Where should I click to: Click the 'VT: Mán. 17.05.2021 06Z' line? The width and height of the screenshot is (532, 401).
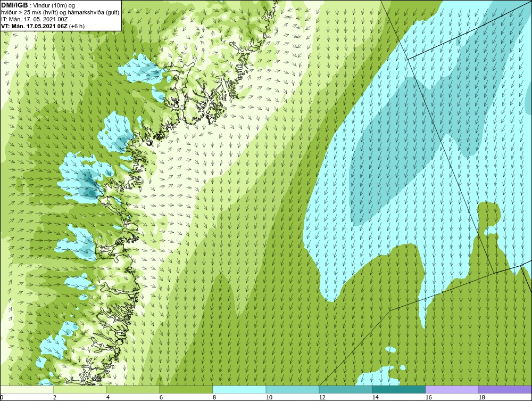tap(34, 26)
